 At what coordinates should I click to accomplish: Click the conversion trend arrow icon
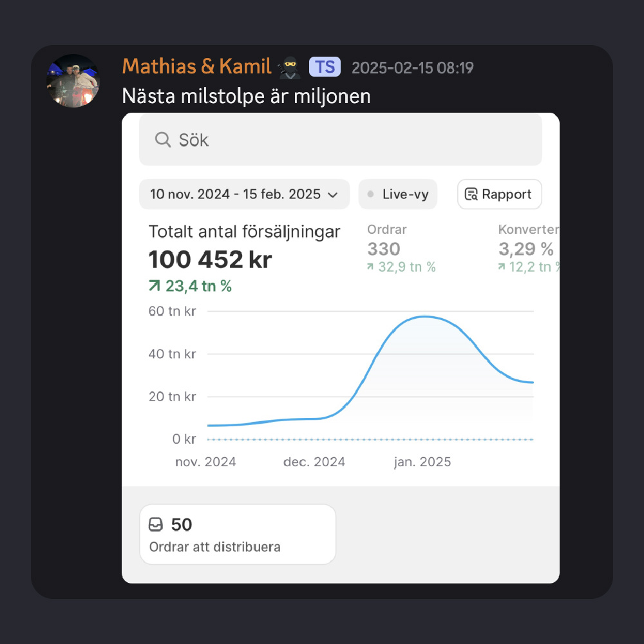[502, 267]
